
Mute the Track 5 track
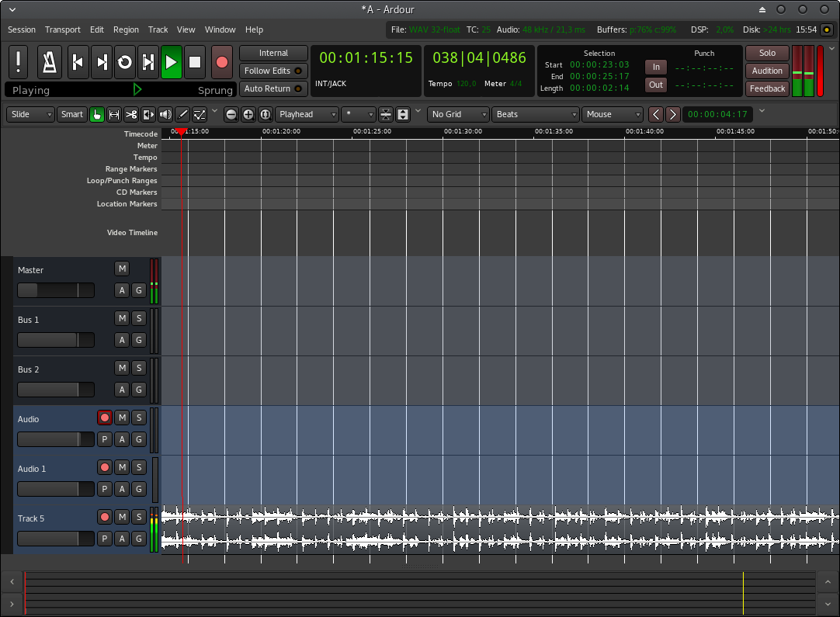[122, 517]
